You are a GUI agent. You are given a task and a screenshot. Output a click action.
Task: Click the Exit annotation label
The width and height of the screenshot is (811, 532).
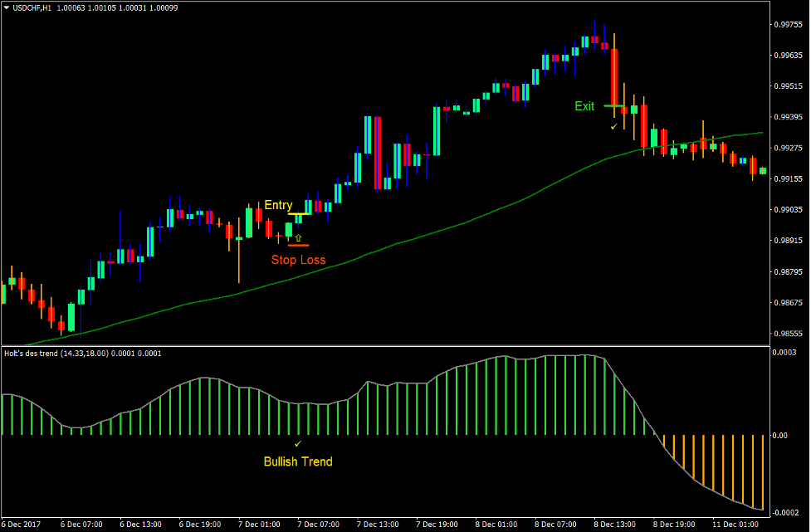click(584, 106)
